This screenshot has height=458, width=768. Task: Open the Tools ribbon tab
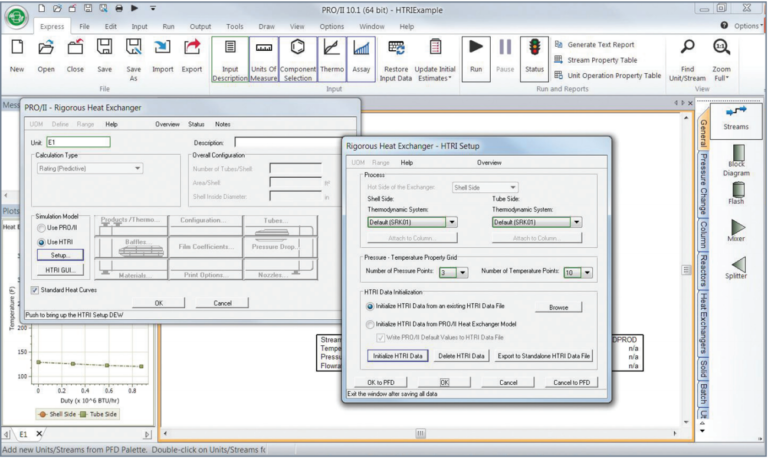tap(235, 26)
